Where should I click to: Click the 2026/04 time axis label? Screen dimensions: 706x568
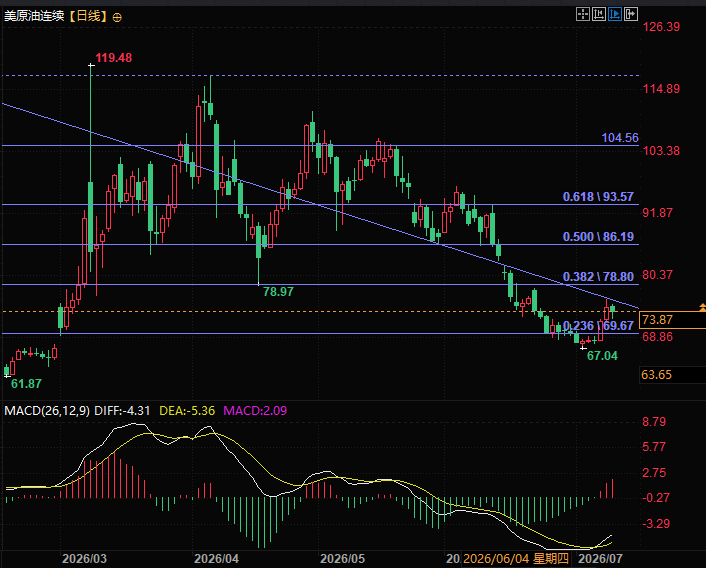216,559
